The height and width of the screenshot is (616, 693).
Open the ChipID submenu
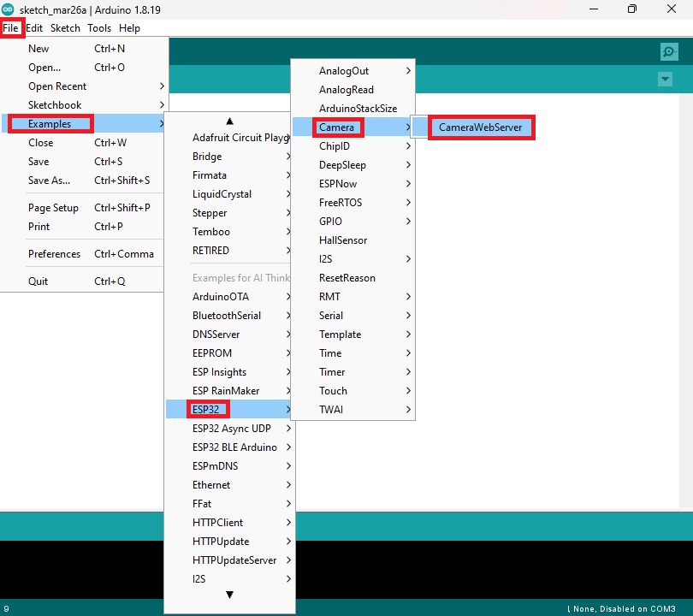point(352,146)
